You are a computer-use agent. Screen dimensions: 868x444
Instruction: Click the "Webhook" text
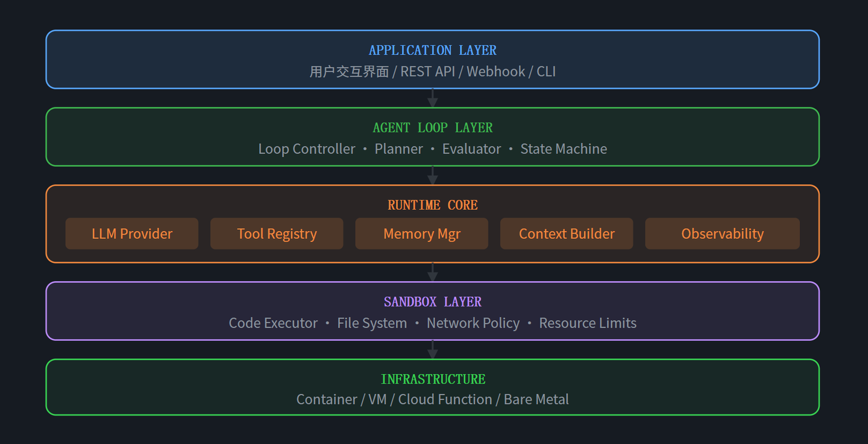pos(495,71)
